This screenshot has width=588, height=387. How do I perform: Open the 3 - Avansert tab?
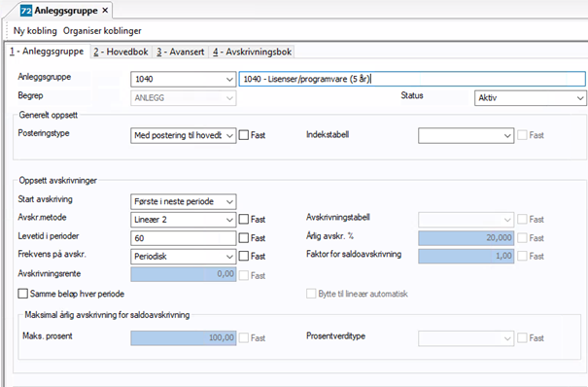(x=181, y=52)
